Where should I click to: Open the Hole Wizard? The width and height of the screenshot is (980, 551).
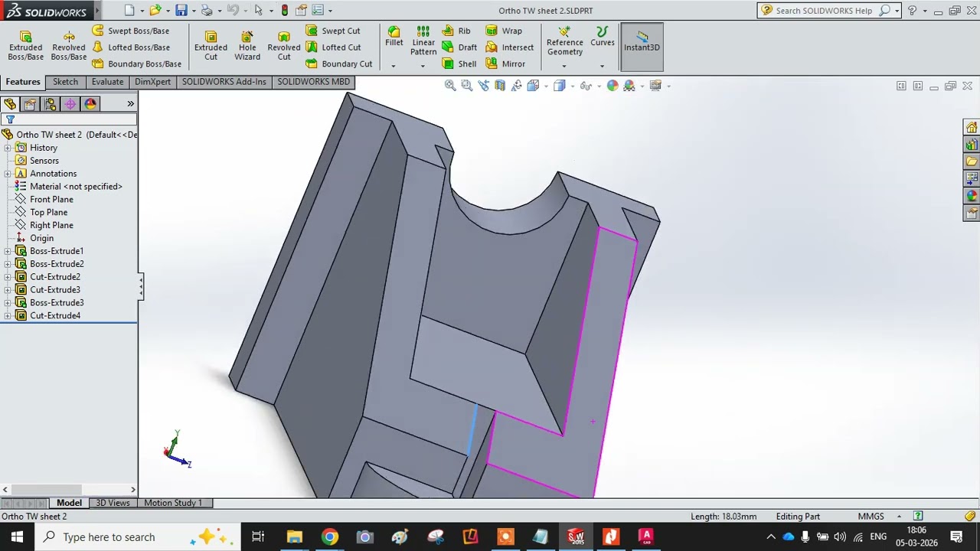[247, 46]
